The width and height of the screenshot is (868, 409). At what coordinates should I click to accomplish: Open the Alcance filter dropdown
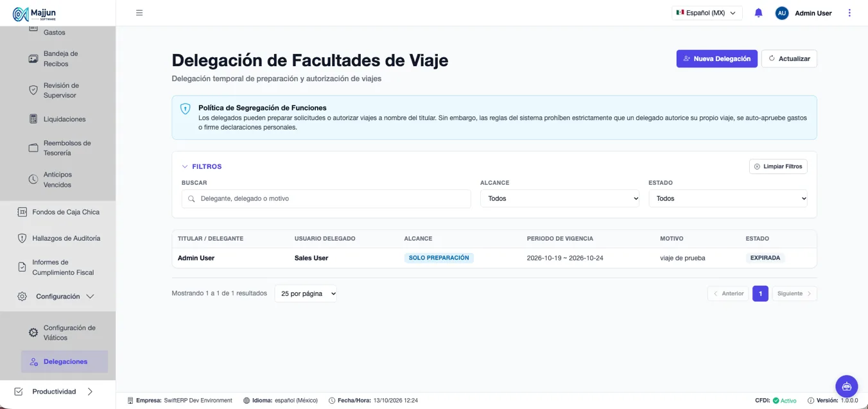(560, 198)
